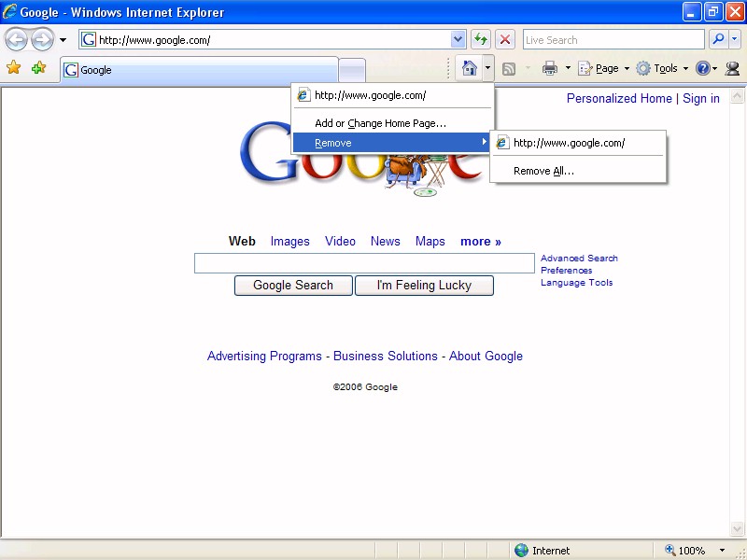Click the Sign in link
747x560 pixels.
[701, 99]
